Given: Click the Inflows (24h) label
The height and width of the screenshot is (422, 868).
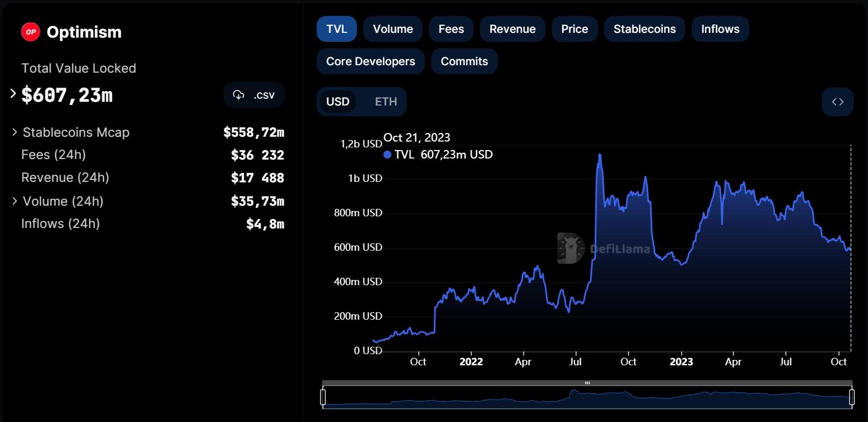Looking at the screenshot, I should point(60,224).
